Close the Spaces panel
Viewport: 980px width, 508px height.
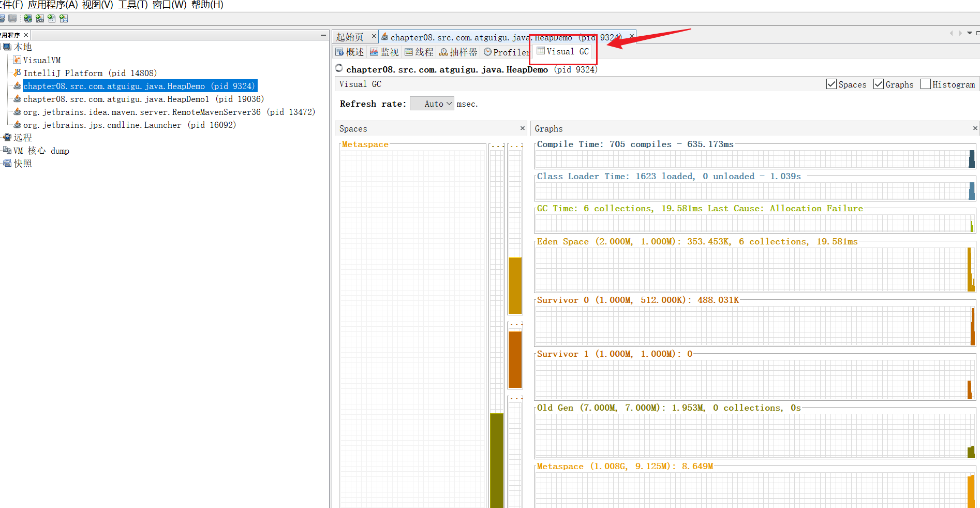[x=522, y=128]
